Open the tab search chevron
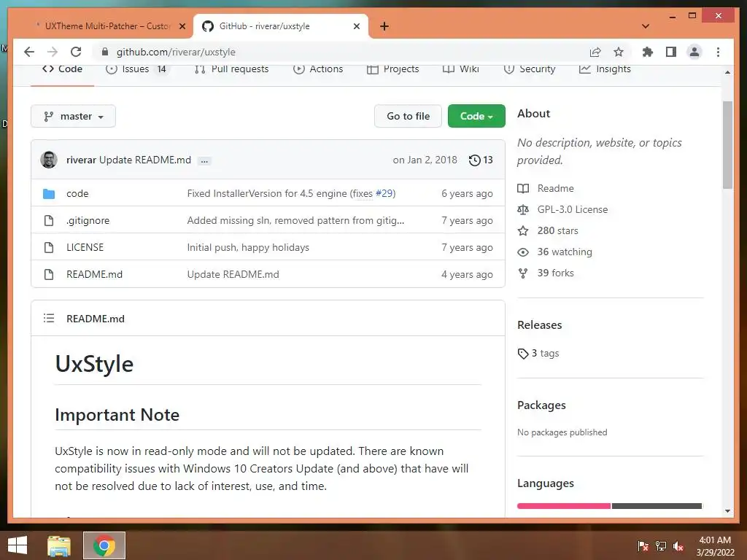Viewport: 747px width, 560px height. click(646, 26)
